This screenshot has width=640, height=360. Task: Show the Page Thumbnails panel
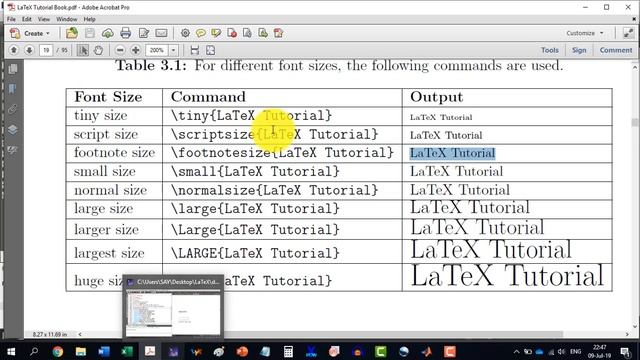click(x=13, y=69)
